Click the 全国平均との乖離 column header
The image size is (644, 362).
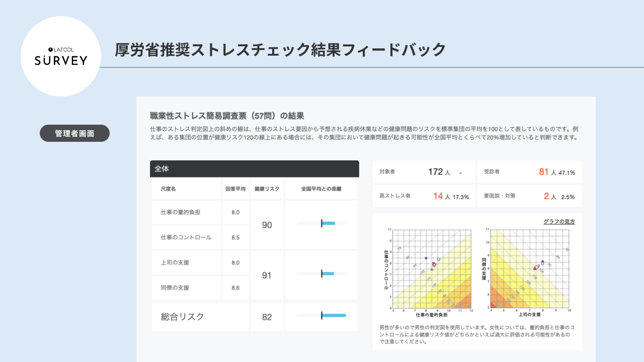321,189
